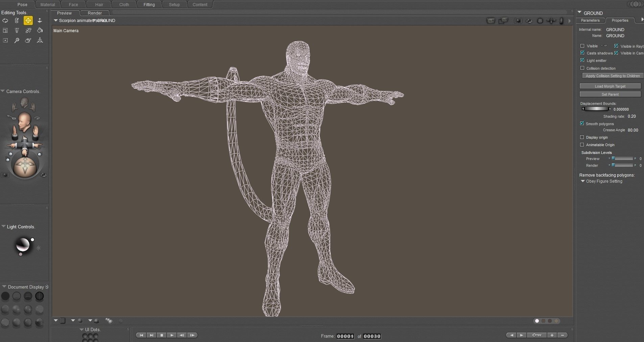Screen dimensions: 644x342
Task: Adjust the Displacement Bounds dial
Action: pos(596,109)
